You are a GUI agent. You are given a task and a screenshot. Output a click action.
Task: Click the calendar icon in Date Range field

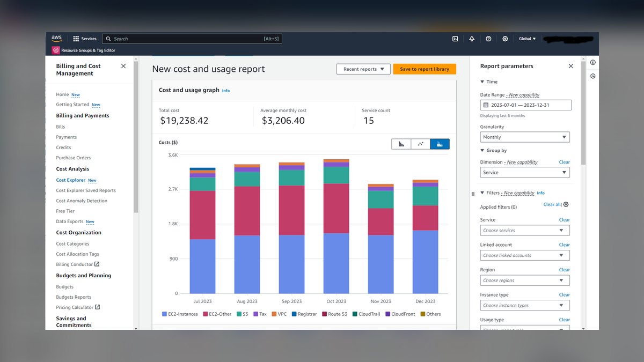tap(486, 105)
